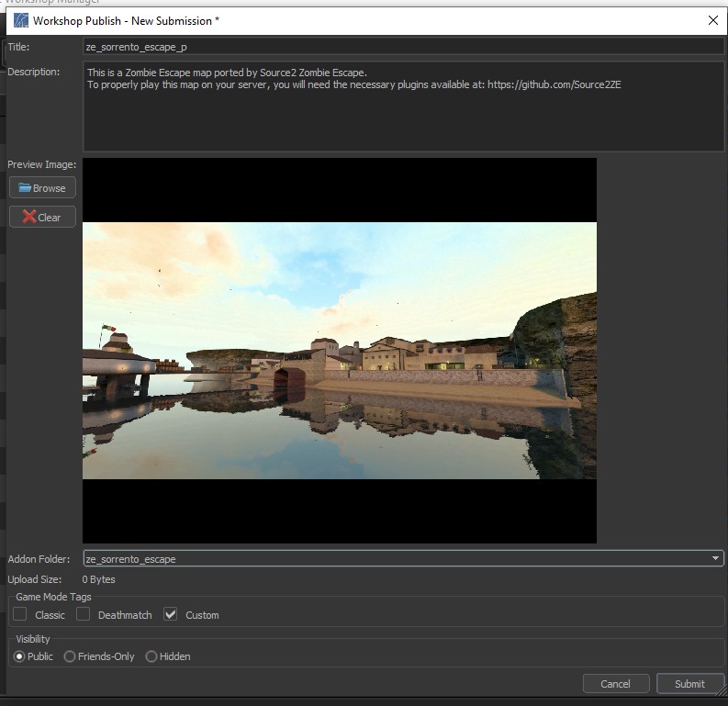Cancel the workshop submission

pos(616,684)
